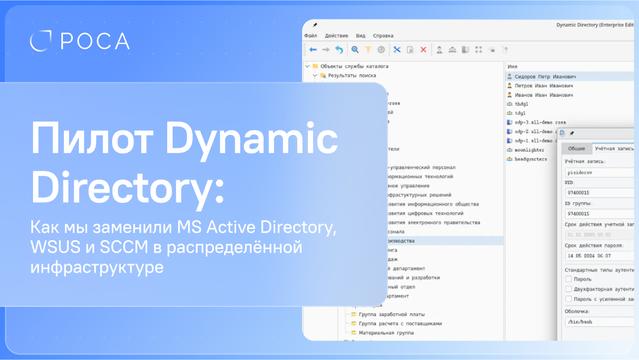
Task: Click the Имя column header
Action: pos(512,66)
